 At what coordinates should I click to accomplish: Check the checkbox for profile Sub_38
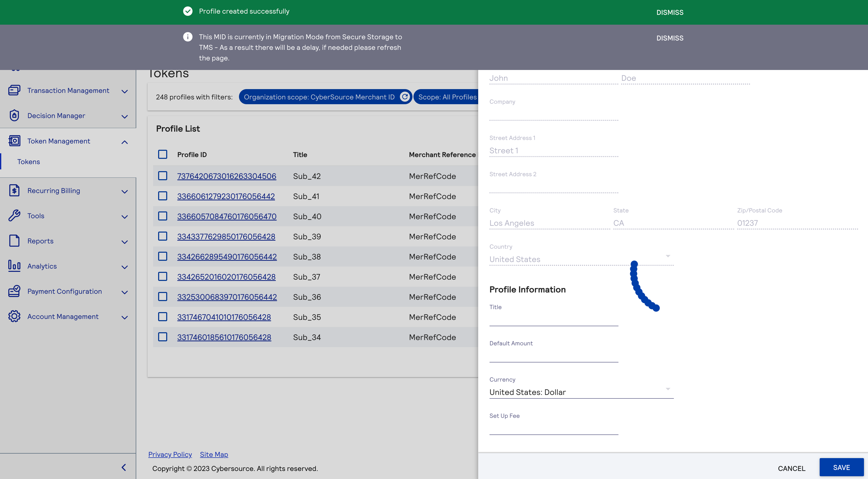point(163,256)
